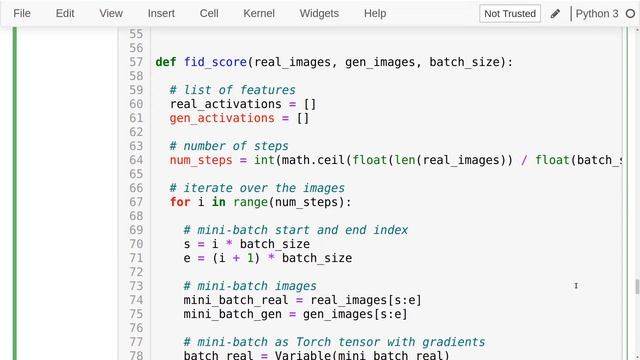Click the '# number of steps' comment
This screenshot has height=360, width=640.
[x=229, y=146]
